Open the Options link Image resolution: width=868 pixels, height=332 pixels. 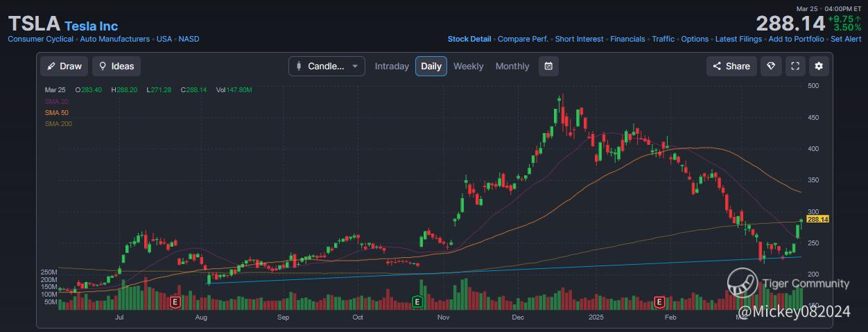695,40
